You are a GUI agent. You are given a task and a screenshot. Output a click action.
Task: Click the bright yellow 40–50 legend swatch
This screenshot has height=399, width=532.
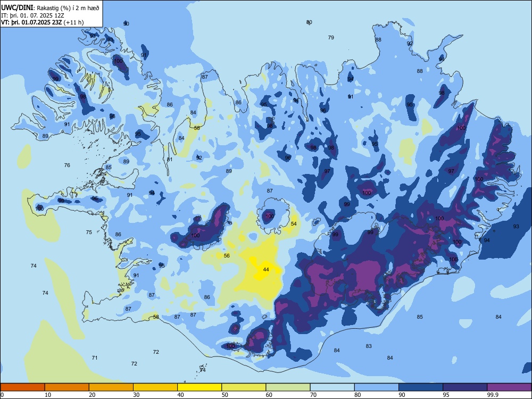199,387
